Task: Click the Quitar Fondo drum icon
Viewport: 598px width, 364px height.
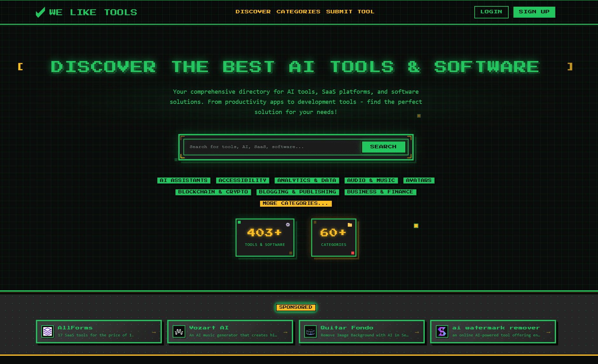Action: [311, 331]
